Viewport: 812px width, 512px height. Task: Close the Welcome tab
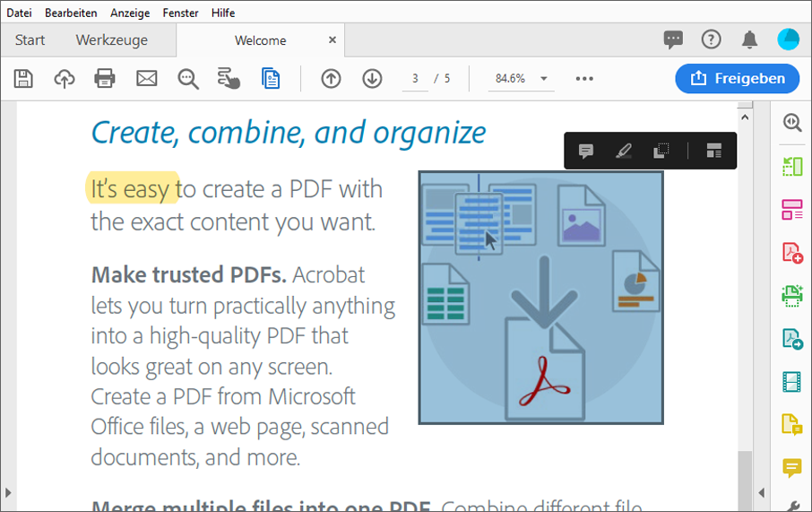(333, 40)
